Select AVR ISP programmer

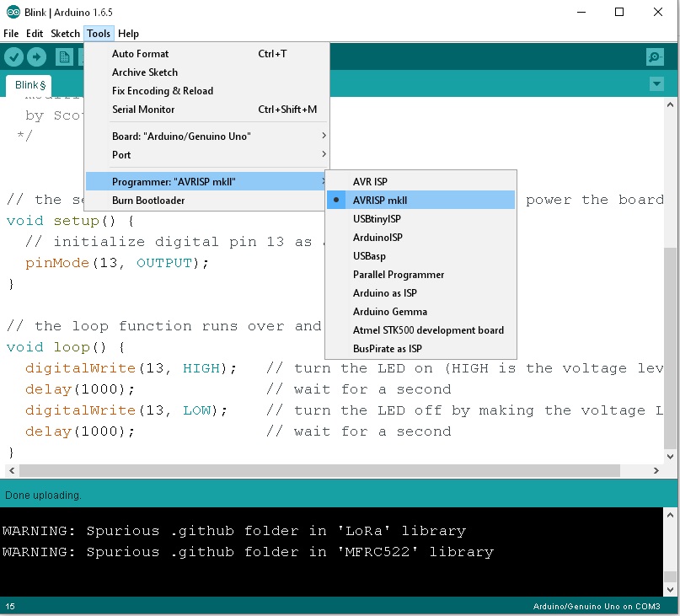(x=420, y=182)
